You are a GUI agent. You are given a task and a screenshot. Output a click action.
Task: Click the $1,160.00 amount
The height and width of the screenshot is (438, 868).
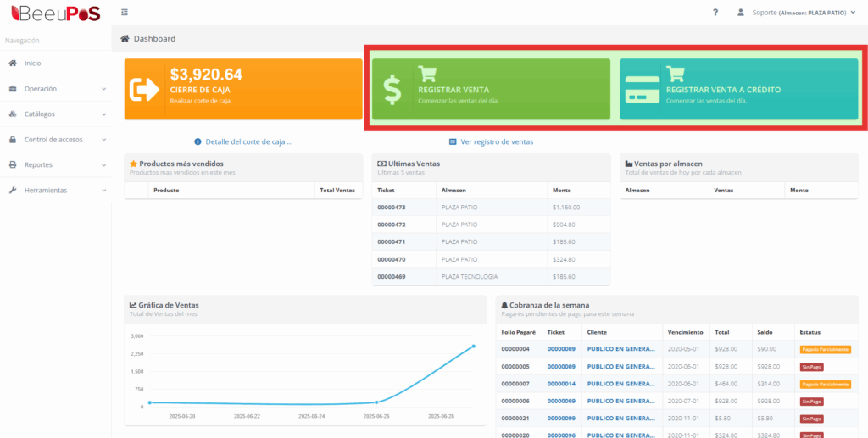566,208
